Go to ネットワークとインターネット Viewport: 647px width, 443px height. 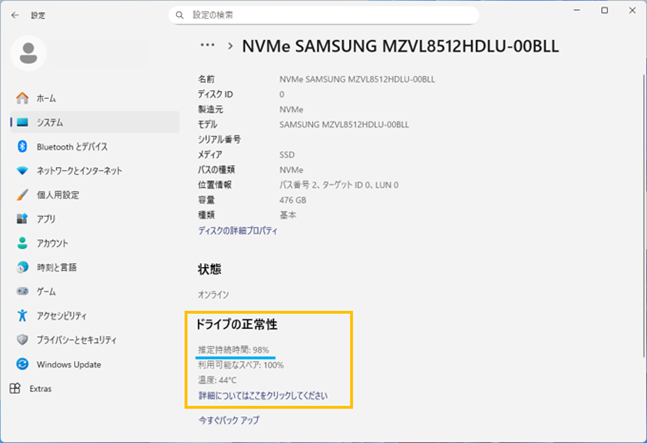pos(95,170)
